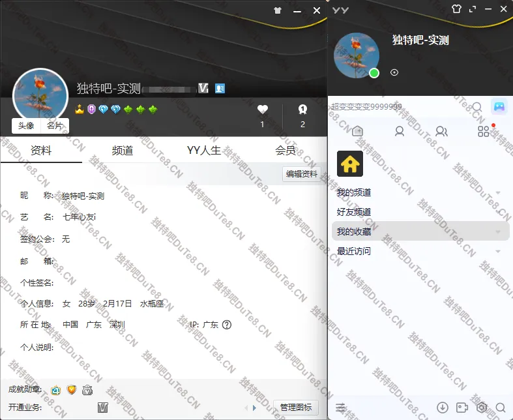Open the home channel tab icon
Viewport: 513px width, 420px height.
click(358, 131)
